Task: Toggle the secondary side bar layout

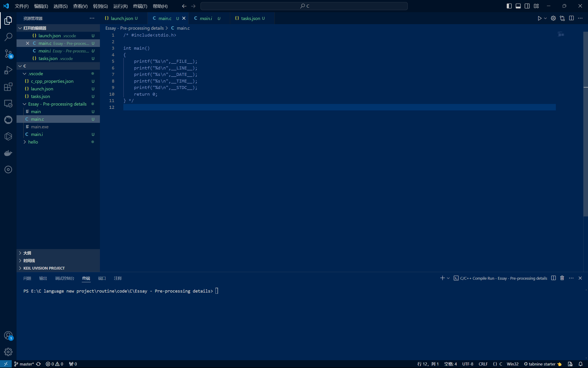Action: pos(527,6)
